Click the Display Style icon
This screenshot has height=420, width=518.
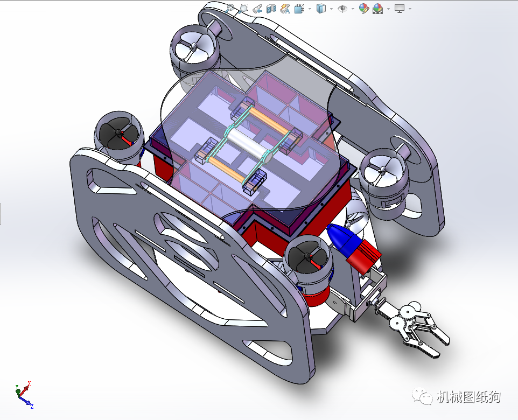pyautogui.click(x=321, y=8)
